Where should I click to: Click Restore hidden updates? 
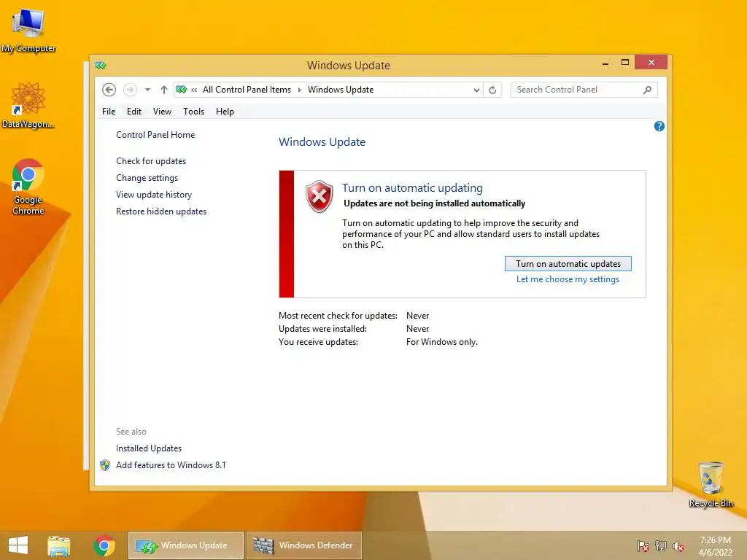point(161,211)
